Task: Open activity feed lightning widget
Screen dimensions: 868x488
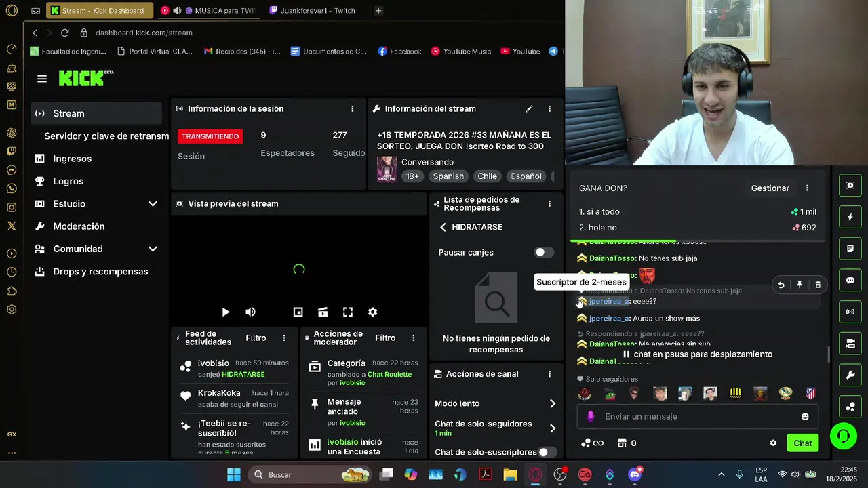Action: pyautogui.click(x=850, y=217)
